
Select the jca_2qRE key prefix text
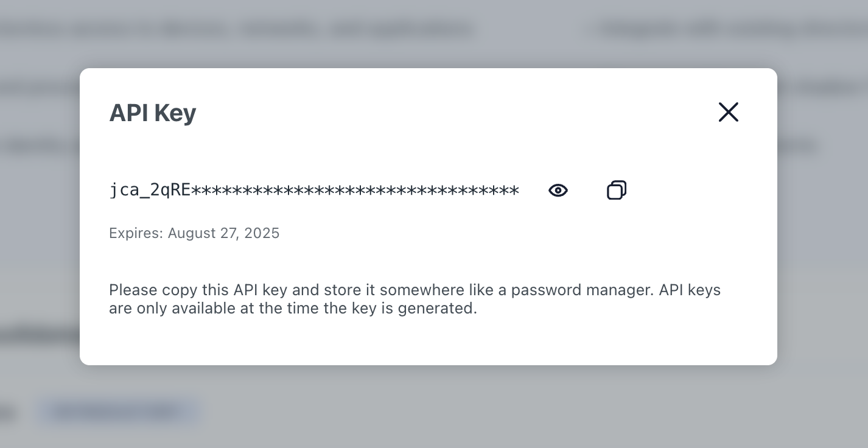point(150,191)
